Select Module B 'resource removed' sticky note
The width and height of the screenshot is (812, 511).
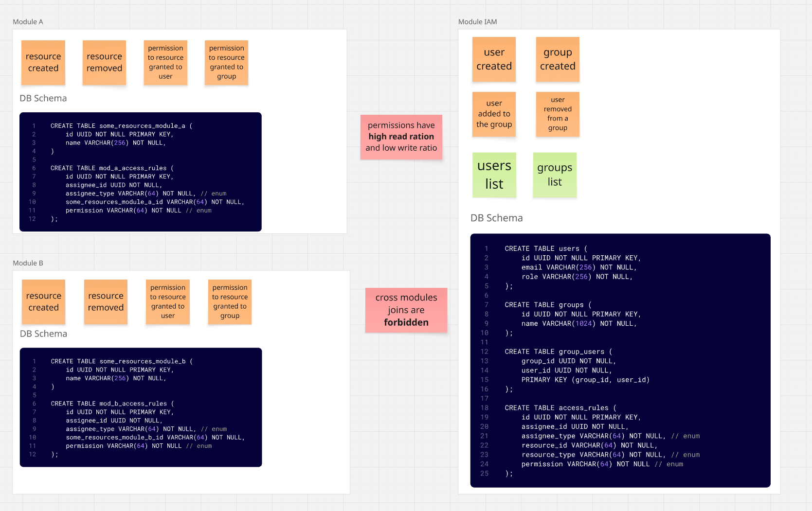[x=106, y=302]
